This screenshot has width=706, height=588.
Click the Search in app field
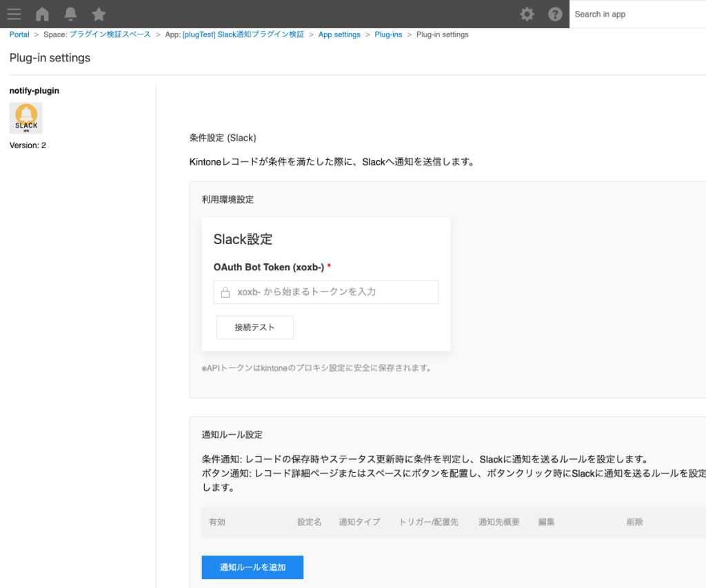pyautogui.click(x=634, y=14)
